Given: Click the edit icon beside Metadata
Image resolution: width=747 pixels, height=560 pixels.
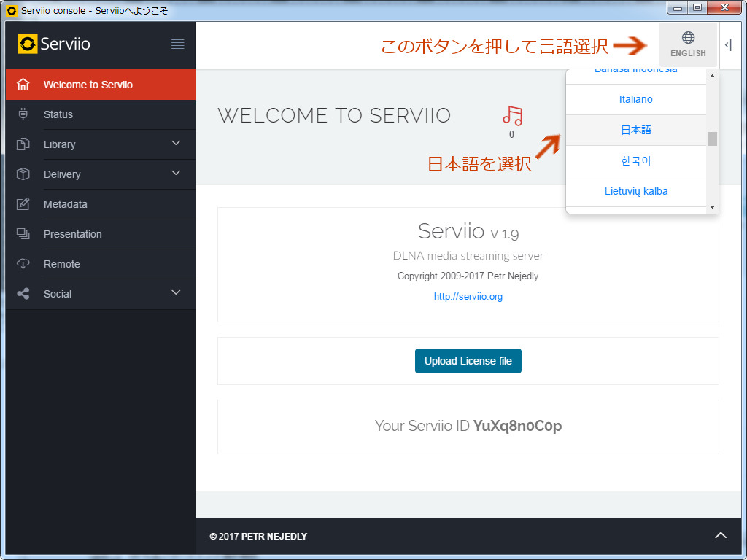Looking at the screenshot, I should click(x=23, y=204).
